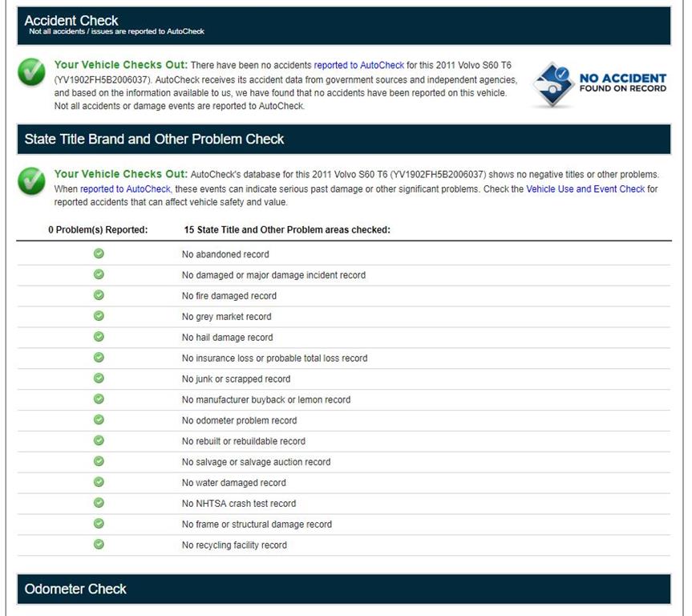Click 'Not all accidents / issues are reported to AutoCheck' subtitle
Viewport: 692px width, 616px height.
116,31
